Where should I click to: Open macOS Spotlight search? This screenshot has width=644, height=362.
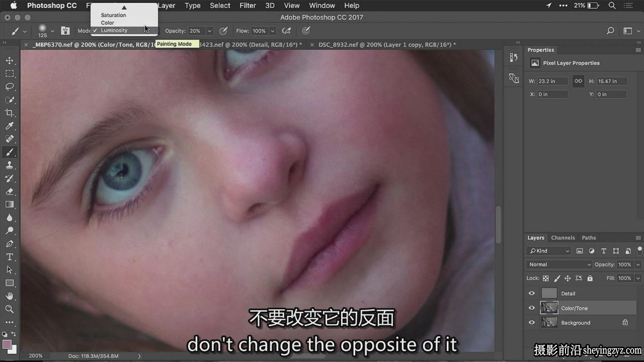pos(612,6)
